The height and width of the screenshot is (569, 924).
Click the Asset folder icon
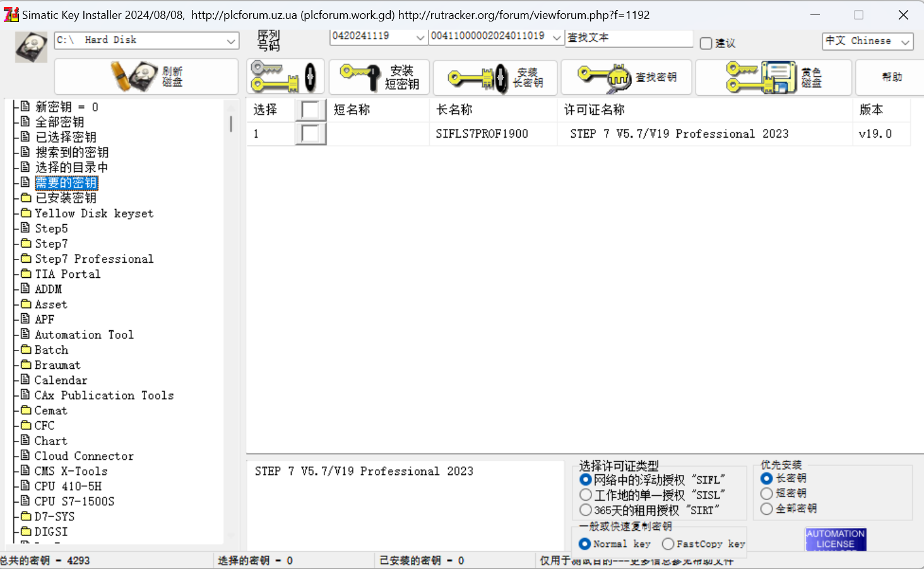(x=26, y=304)
